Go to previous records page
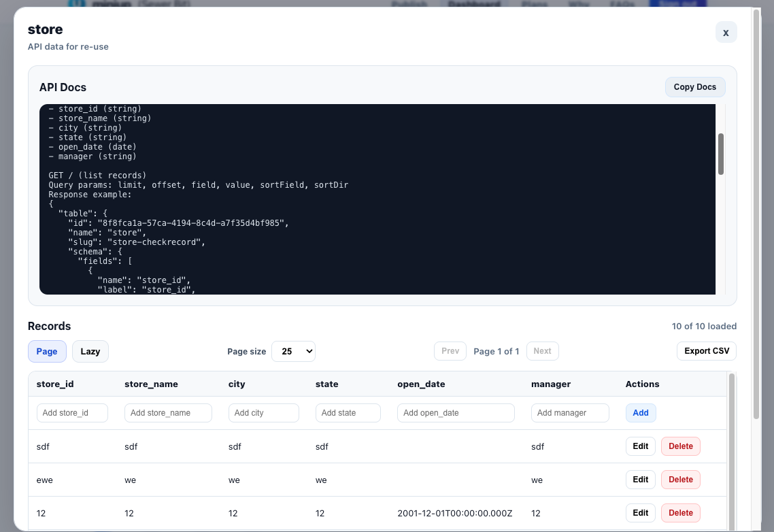Screen dimensions: 774x532 tap(450, 351)
